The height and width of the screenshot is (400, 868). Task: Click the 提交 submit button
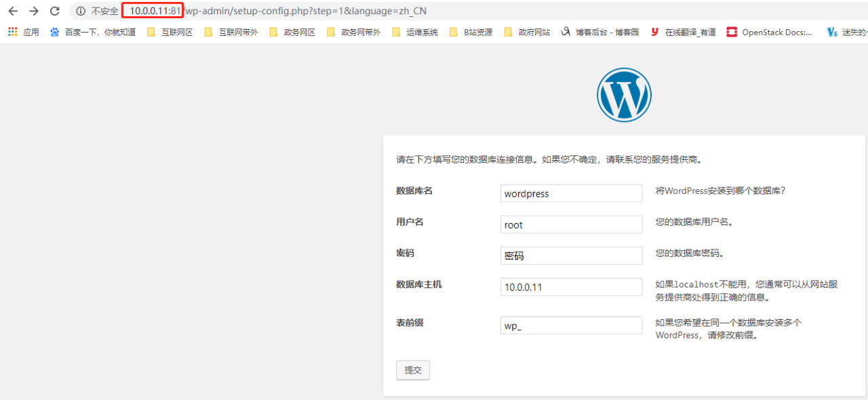coord(413,370)
